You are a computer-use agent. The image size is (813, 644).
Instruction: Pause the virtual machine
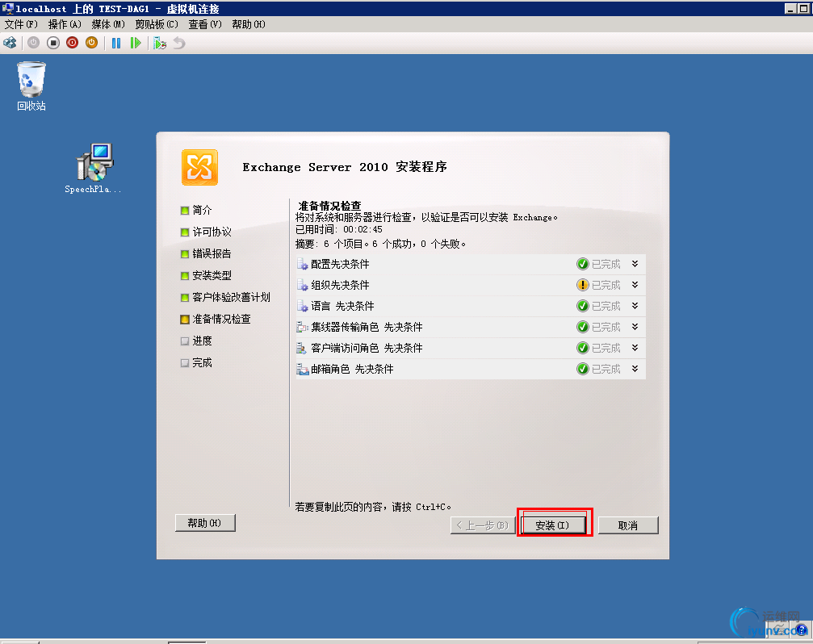[116, 43]
